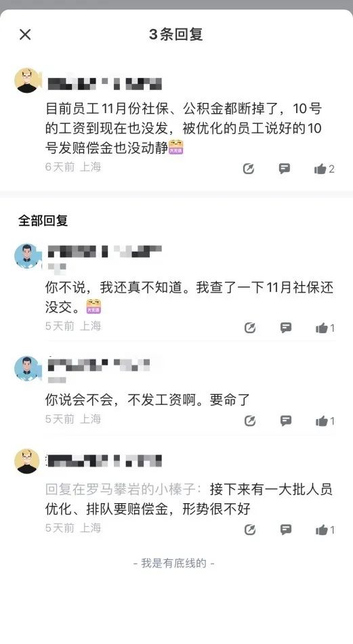Screen dimensions: 353x644
Task: Like the top comment with 2 likes
Action: point(325,169)
